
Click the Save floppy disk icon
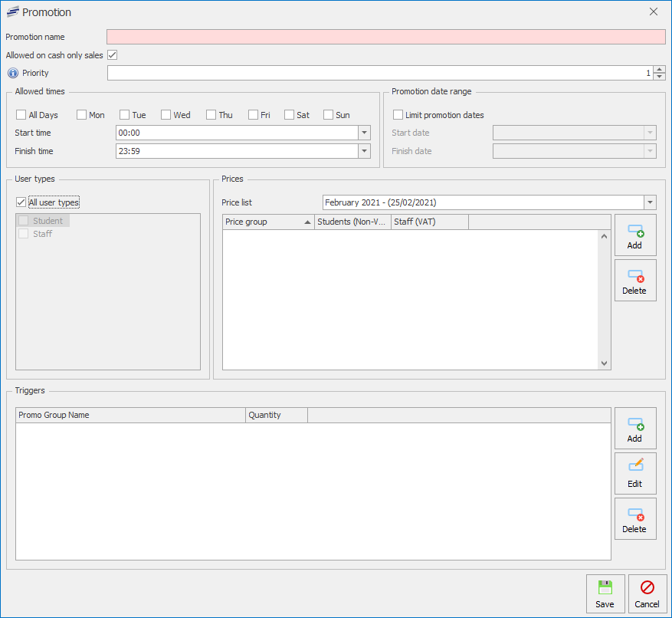[x=605, y=588]
